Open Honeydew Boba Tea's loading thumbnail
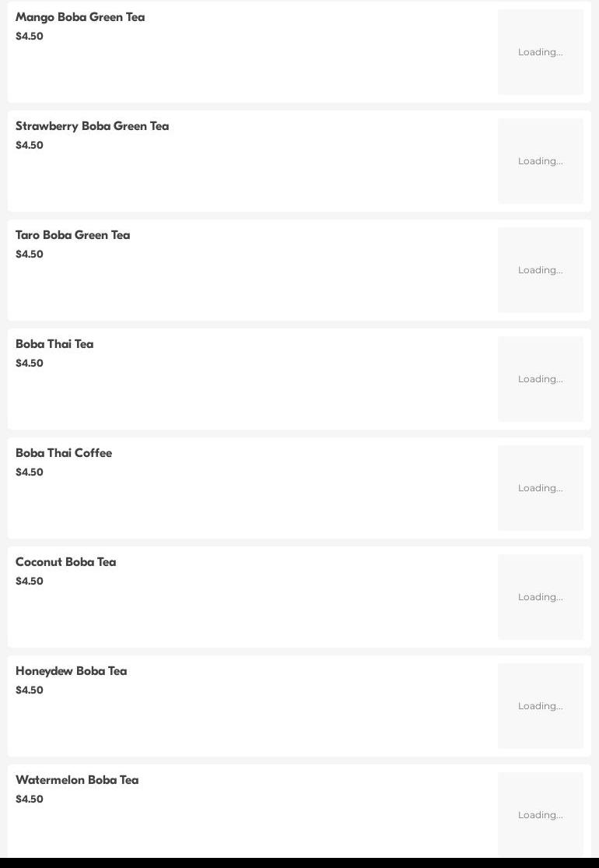599x868 pixels. (x=540, y=706)
